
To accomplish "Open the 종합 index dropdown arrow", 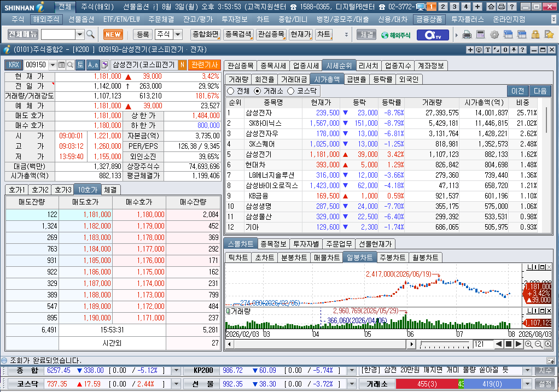I will pyautogui.click(x=176, y=371).
